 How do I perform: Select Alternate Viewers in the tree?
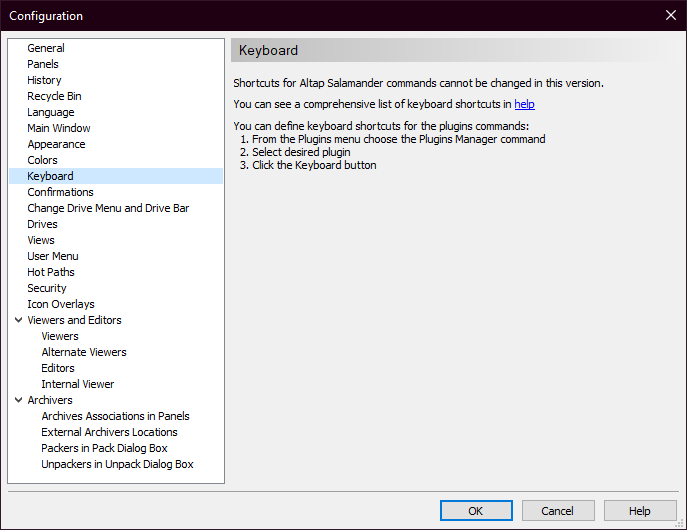coord(84,352)
